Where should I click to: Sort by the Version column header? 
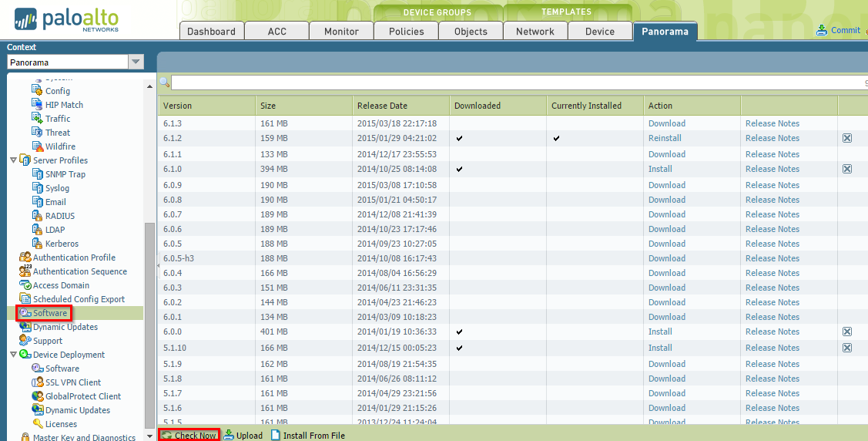[x=206, y=106]
